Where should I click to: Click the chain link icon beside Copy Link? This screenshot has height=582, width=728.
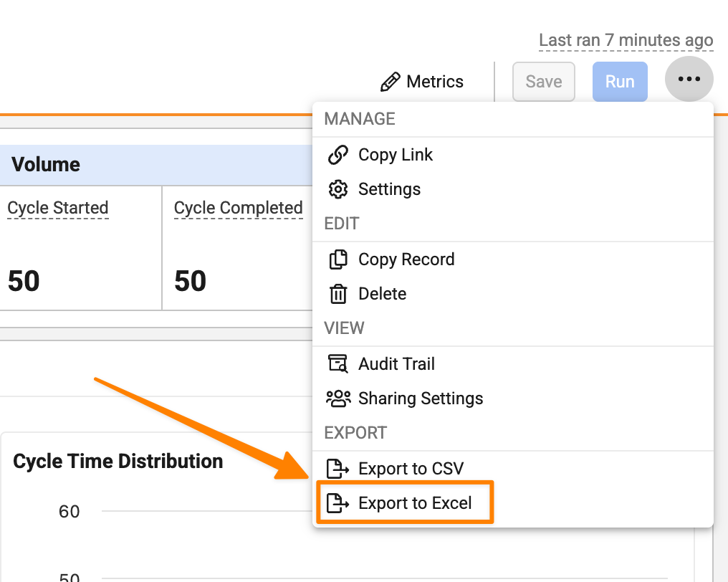pyautogui.click(x=337, y=155)
